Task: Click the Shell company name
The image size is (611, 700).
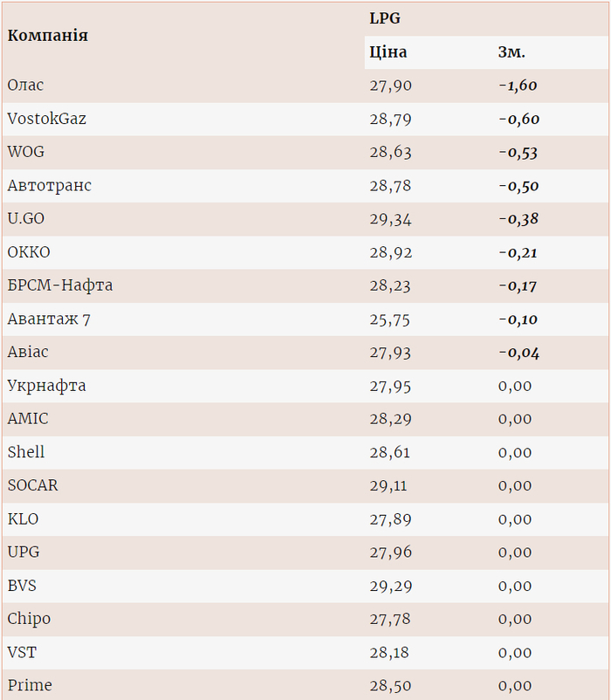Action: [26, 452]
